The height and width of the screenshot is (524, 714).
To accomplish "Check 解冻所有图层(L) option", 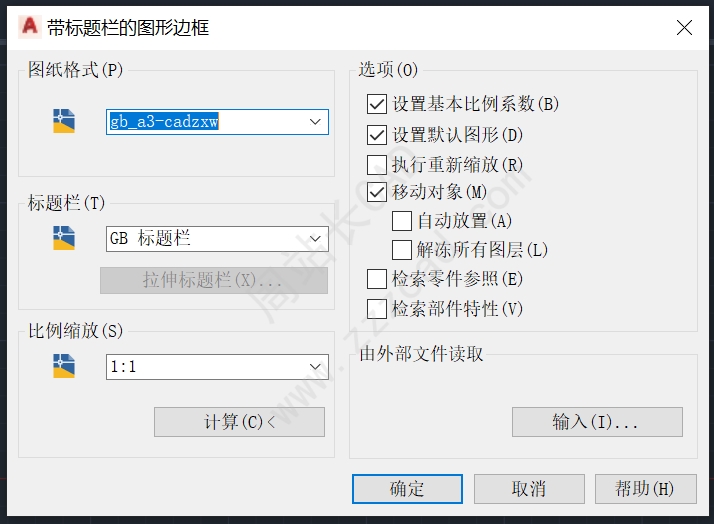I will (x=402, y=249).
